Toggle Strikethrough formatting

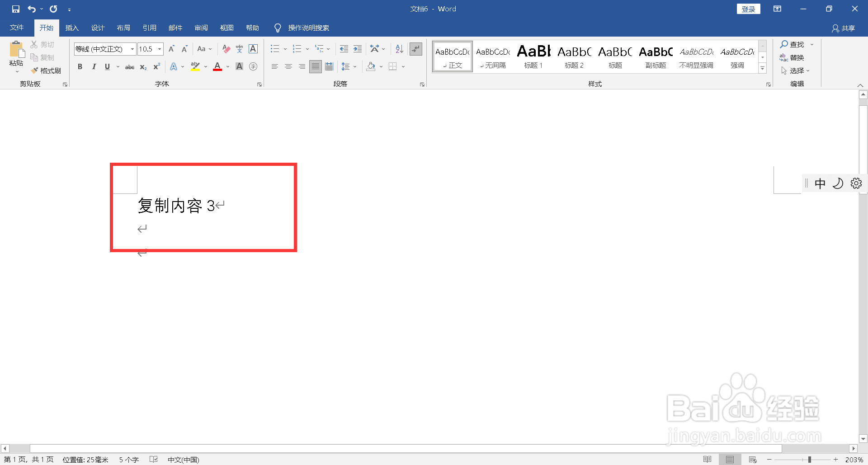[x=130, y=67]
